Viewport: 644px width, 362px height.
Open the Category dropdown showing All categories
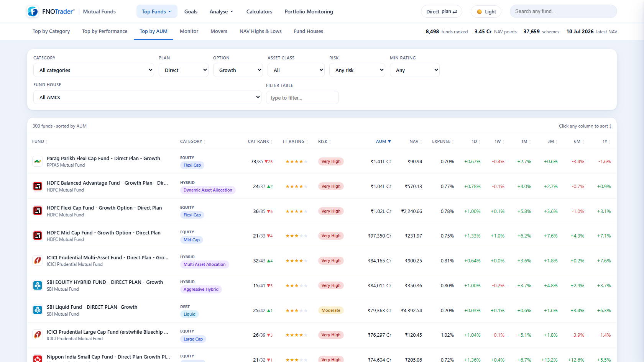(x=94, y=70)
